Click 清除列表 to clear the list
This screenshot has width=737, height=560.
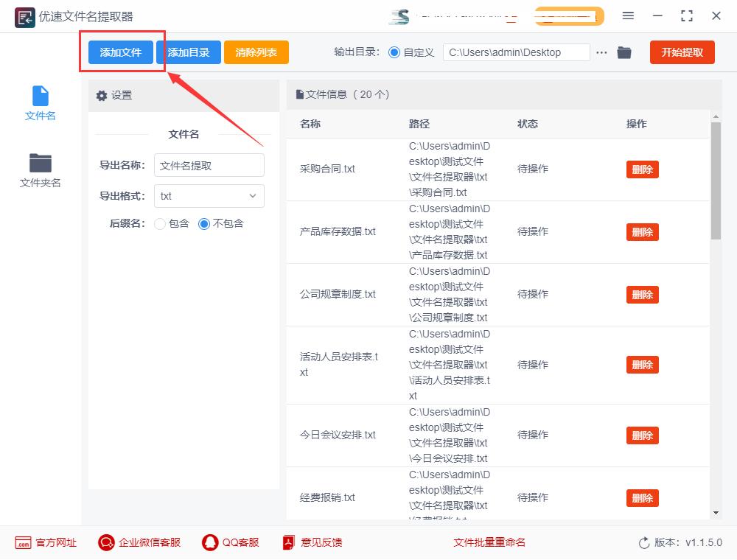pos(256,52)
